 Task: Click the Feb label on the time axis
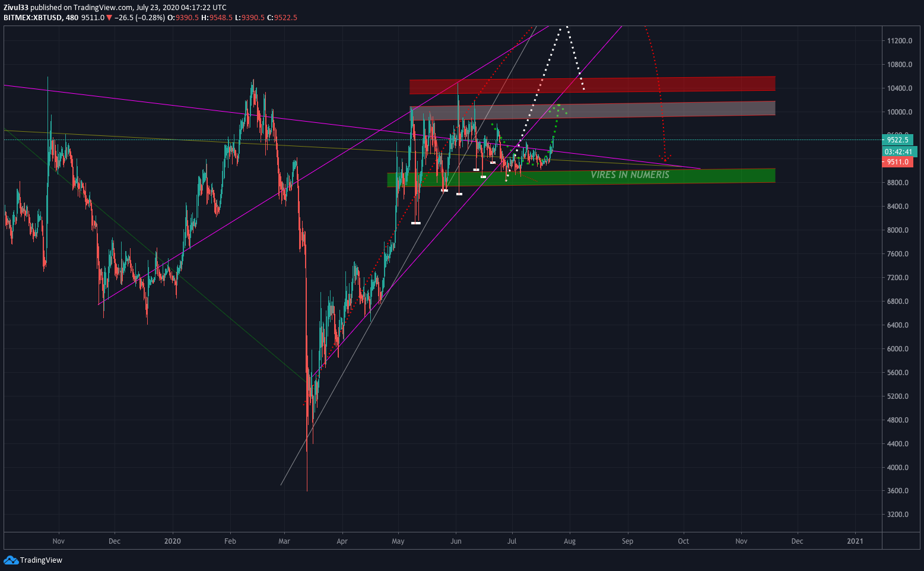point(230,541)
